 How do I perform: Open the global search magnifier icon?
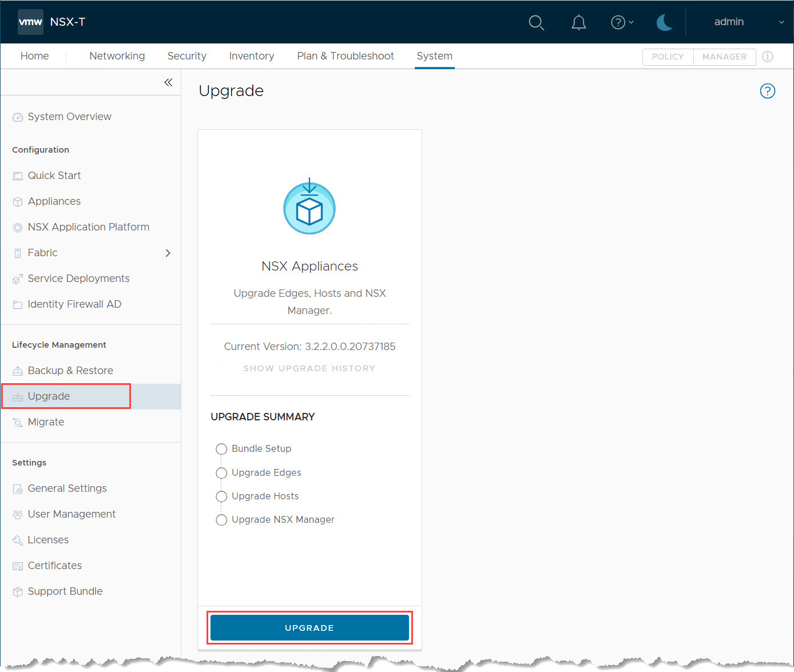[536, 22]
